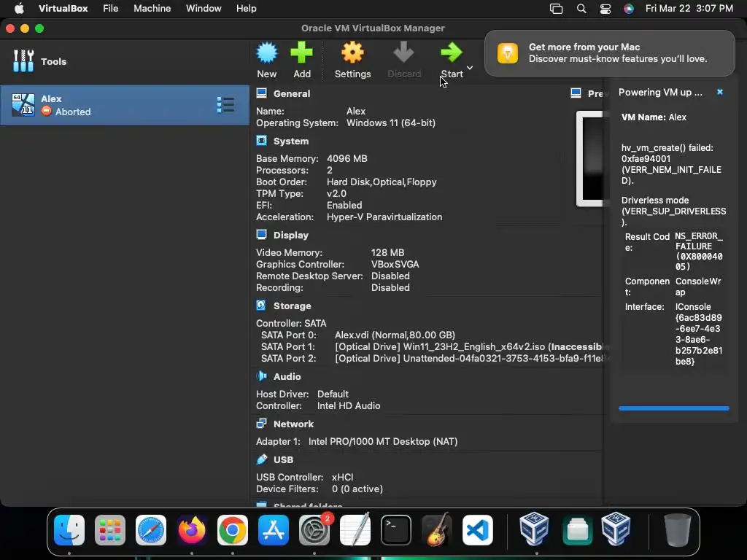The height and width of the screenshot is (560, 747).
Task: Click the System section header
Action: [x=290, y=141]
